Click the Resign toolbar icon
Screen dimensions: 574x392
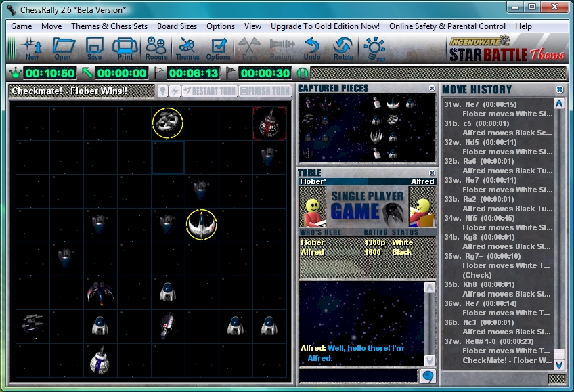(281, 48)
